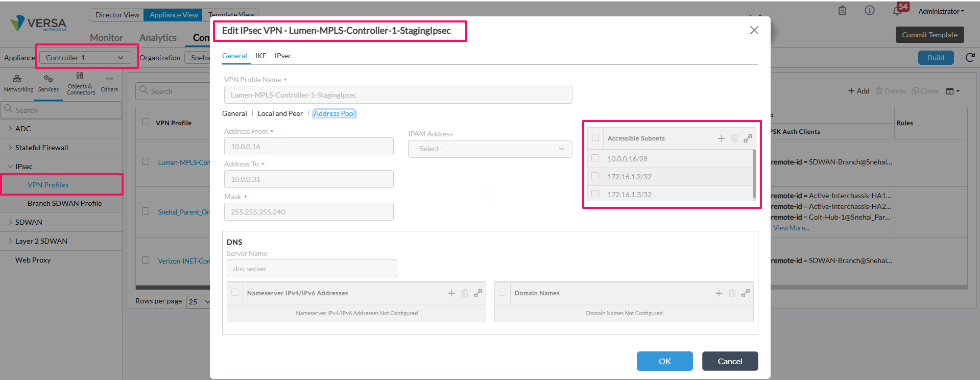The width and height of the screenshot is (980, 380).
Task: Select all Accessible Subnets checkbox
Action: click(x=595, y=138)
